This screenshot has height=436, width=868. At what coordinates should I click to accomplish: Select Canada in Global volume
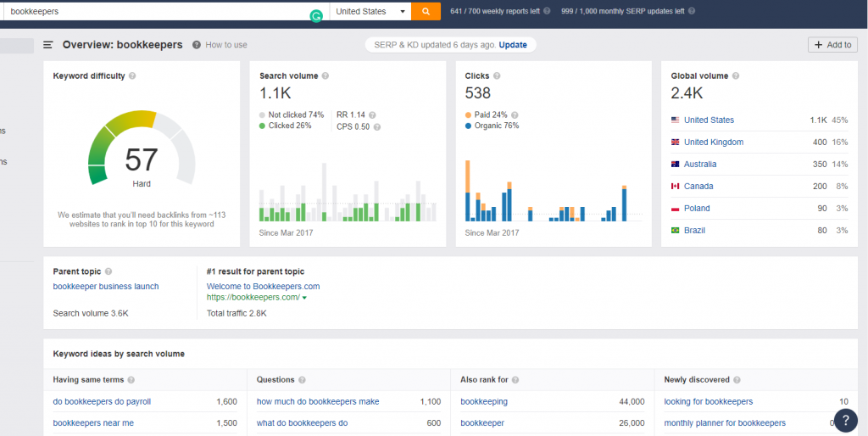(698, 186)
